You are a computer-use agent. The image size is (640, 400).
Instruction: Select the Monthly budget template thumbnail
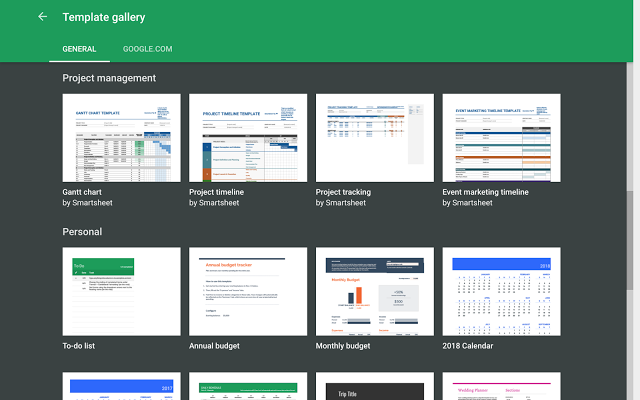(374, 291)
